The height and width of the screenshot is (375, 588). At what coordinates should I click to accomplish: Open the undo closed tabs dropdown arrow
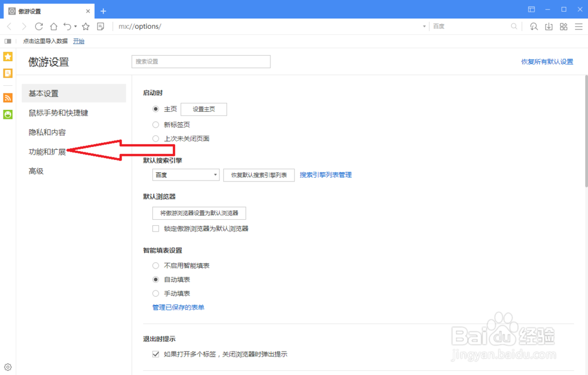(x=75, y=26)
